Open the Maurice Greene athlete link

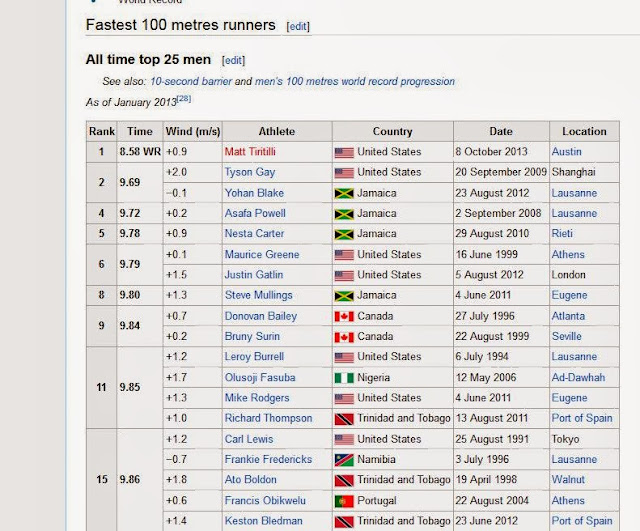[262, 254]
